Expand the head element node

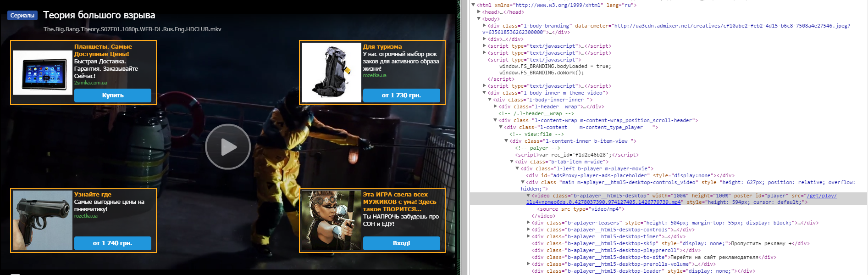coord(479,12)
